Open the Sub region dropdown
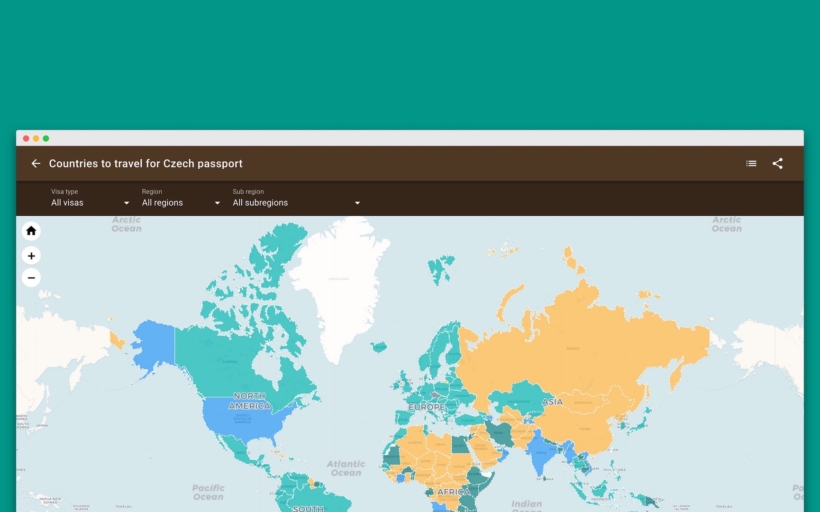This screenshot has width=820, height=512. tap(296, 203)
